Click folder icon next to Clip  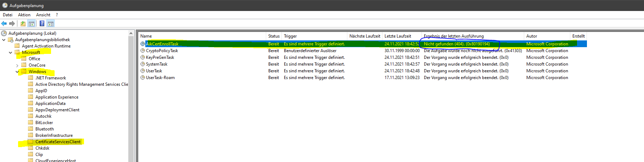point(30,155)
